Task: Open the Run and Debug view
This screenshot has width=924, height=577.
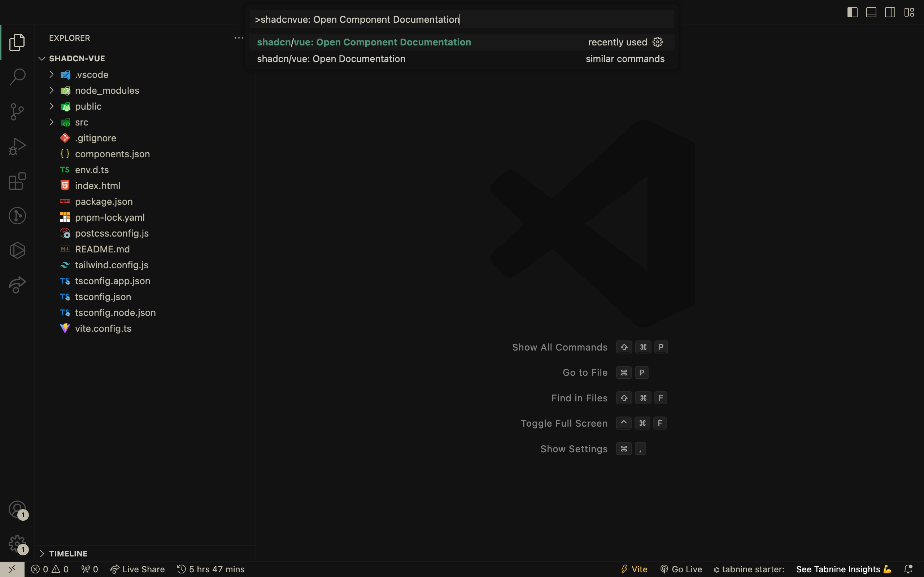Action: pyautogui.click(x=17, y=146)
